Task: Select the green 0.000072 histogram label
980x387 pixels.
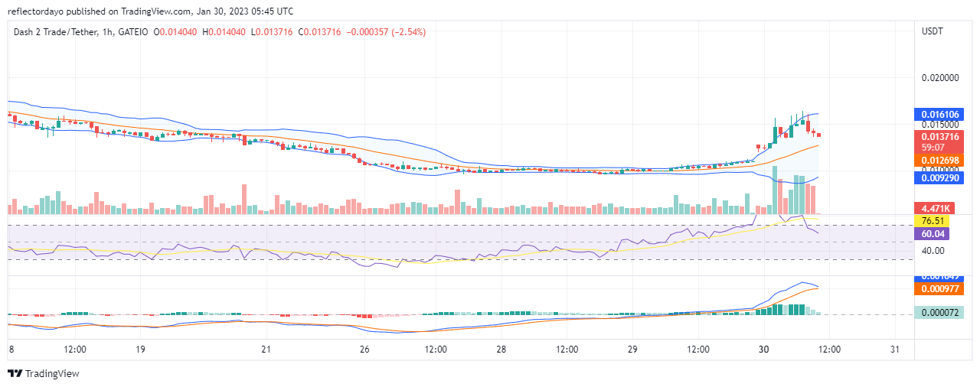Action: pyautogui.click(x=940, y=312)
